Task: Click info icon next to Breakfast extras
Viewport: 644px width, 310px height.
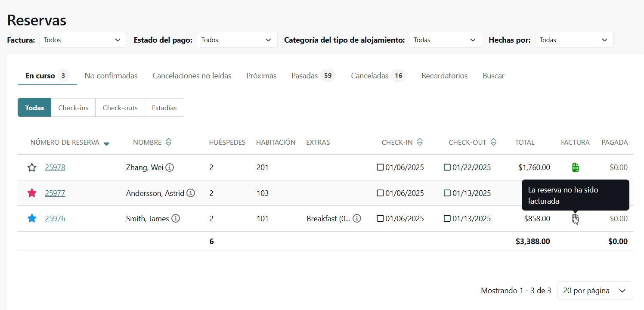Action: tap(357, 218)
